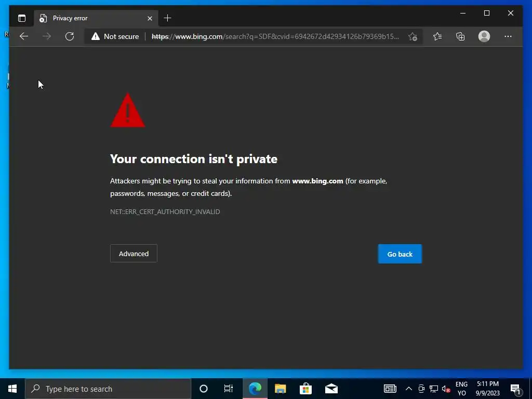
Task: Open the clock showing 5:11 PM
Action: (x=488, y=389)
